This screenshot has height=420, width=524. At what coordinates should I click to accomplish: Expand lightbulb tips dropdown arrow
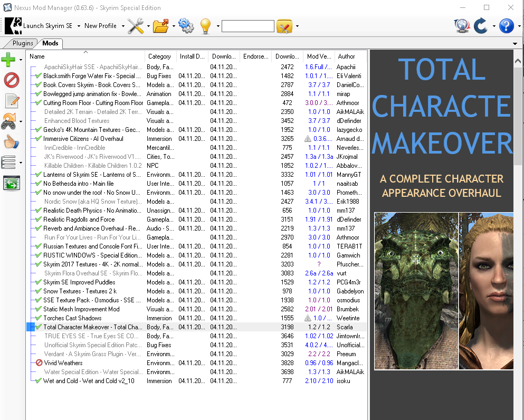pos(218,26)
